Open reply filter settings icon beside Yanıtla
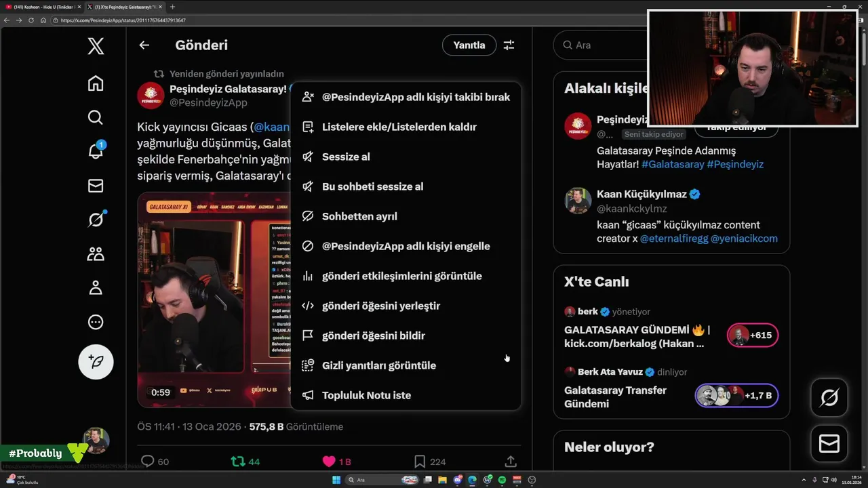Screen dimensions: 868x488 pos(509,45)
